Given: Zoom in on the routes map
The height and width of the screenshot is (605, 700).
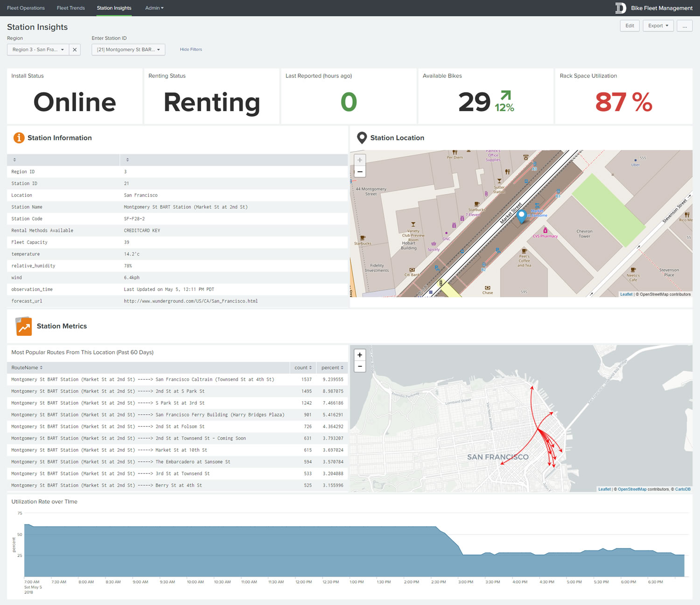Looking at the screenshot, I should tap(360, 355).
